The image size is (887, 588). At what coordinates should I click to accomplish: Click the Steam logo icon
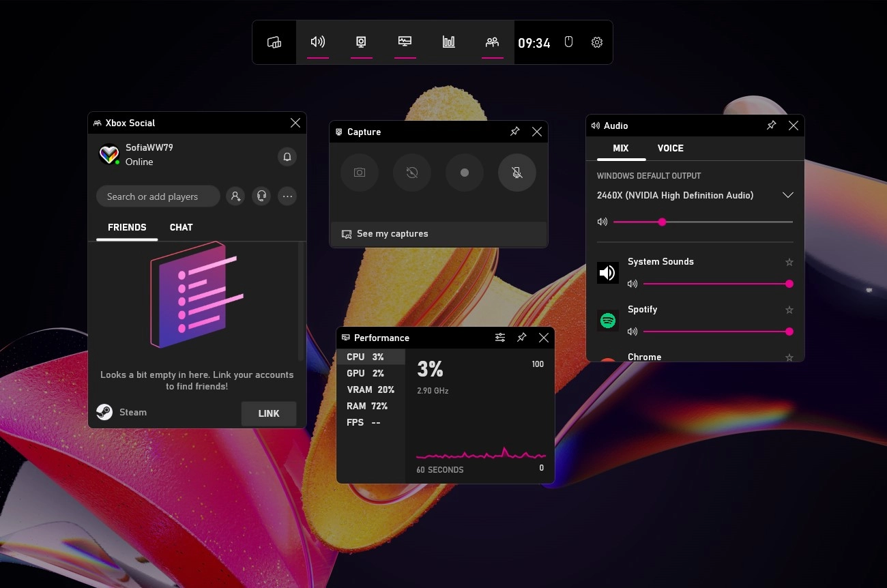pyautogui.click(x=104, y=412)
